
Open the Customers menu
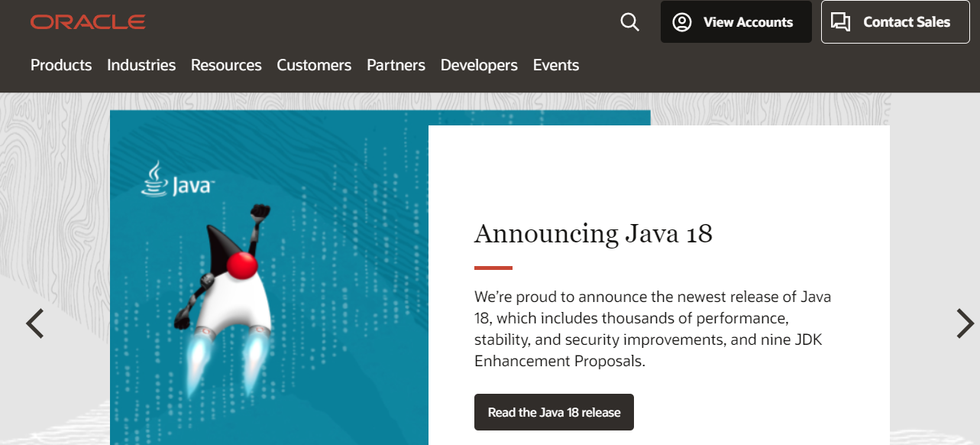(x=314, y=65)
